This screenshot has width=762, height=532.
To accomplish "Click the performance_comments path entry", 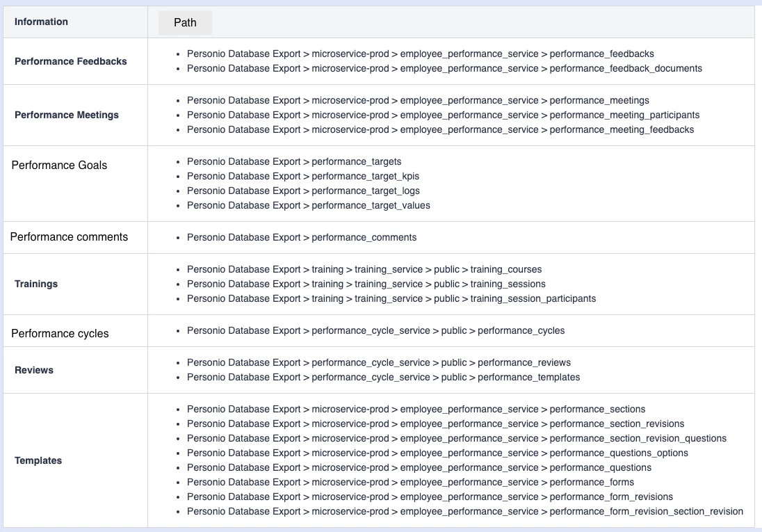I will (302, 238).
